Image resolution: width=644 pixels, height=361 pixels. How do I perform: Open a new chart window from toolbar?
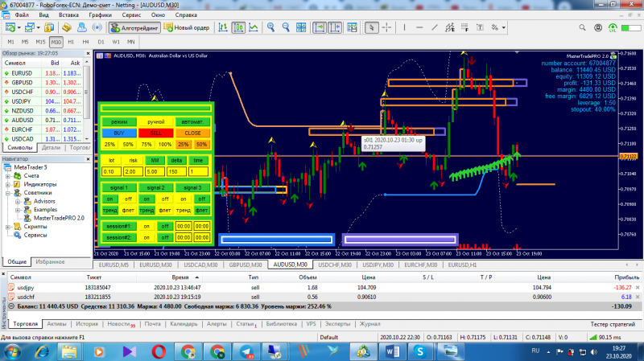10,27
